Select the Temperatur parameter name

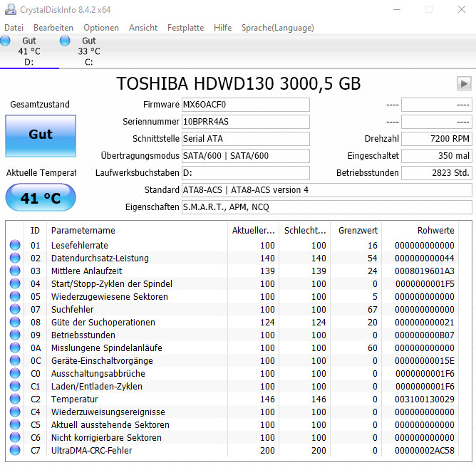click(74, 399)
